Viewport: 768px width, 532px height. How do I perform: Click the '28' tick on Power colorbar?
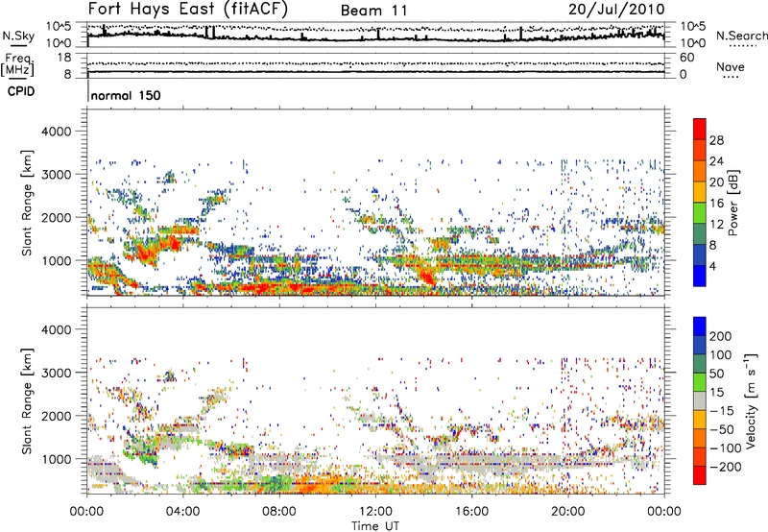pos(716,140)
